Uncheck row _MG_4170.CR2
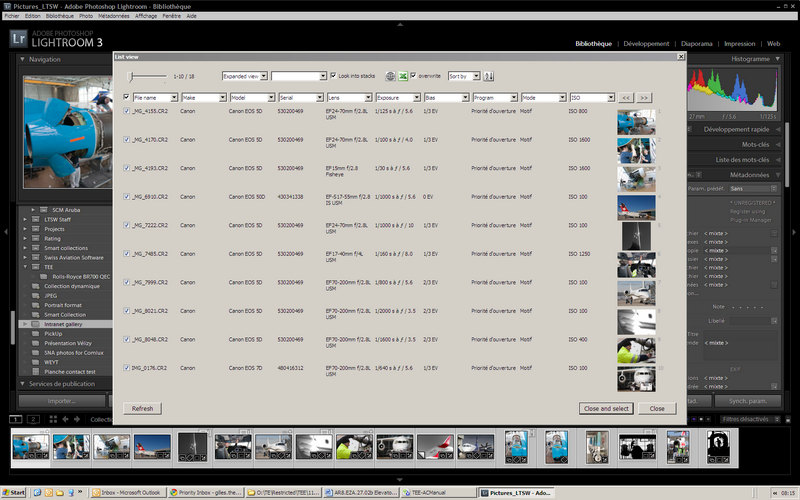The height and width of the screenshot is (500, 800). coord(127,139)
